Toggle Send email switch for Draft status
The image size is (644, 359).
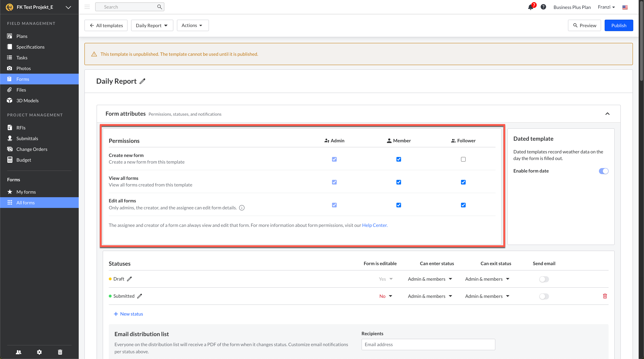544,279
